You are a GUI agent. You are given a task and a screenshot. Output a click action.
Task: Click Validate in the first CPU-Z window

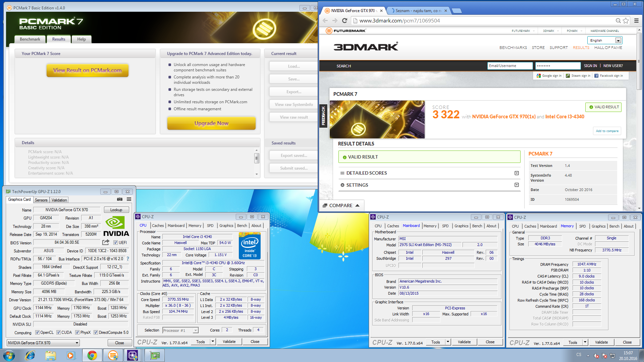229,342
